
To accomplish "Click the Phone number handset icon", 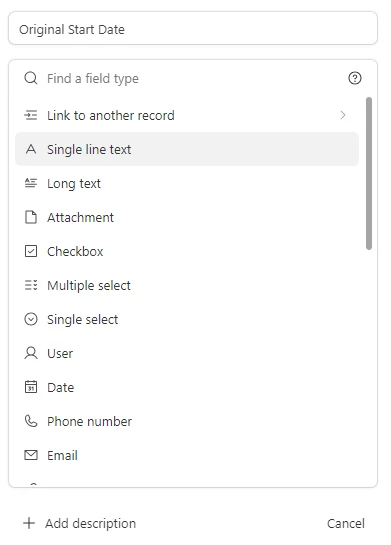I will pos(31,421).
